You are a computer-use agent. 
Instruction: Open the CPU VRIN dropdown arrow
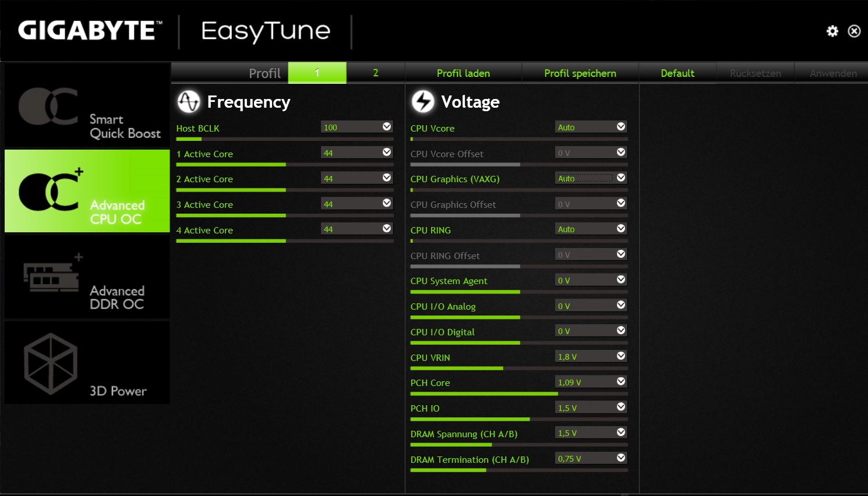pos(621,356)
